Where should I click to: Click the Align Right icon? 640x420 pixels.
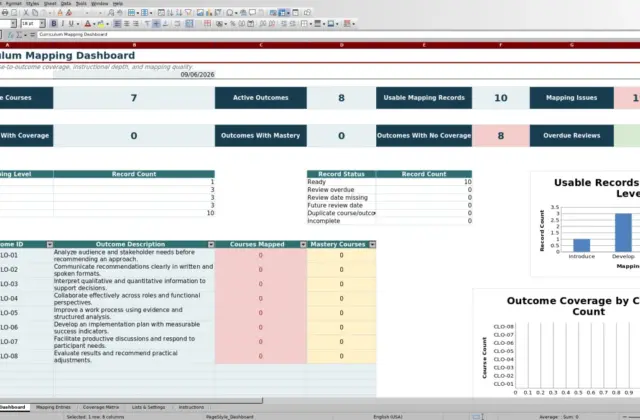[x=135, y=24]
